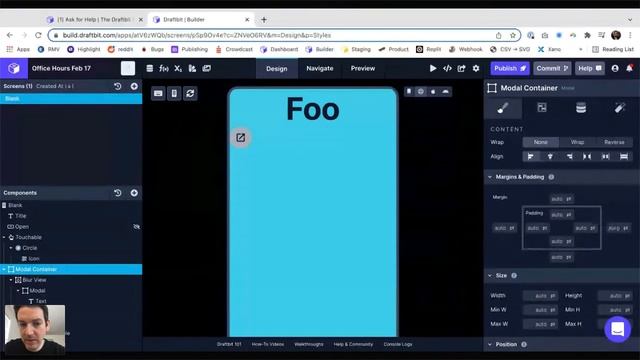Click the Width value field
The width and height of the screenshot is (640, 360).
[x=540, y=296]
